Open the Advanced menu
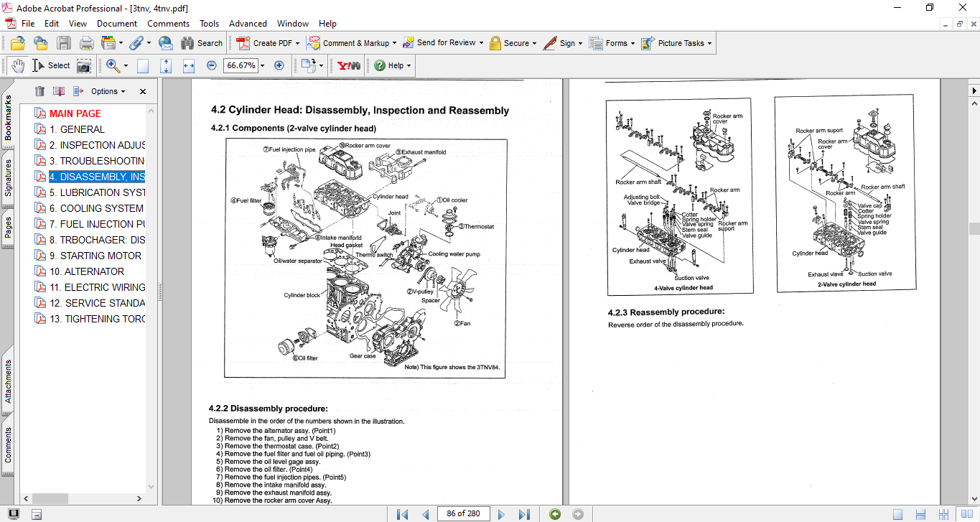980x522 pixels. (x=247, y=24)
